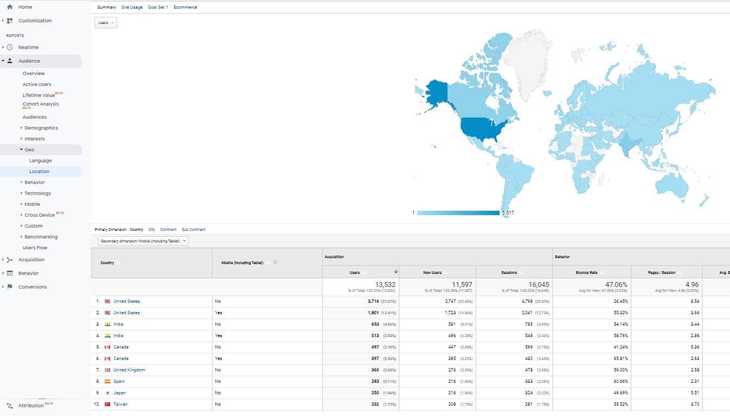
Task: Open Attribution via its icon
Action: 10,405
